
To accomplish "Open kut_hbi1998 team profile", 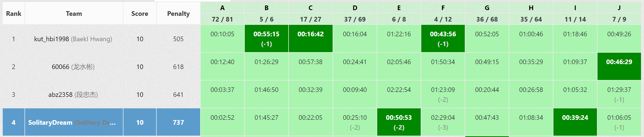I will 51,39.
